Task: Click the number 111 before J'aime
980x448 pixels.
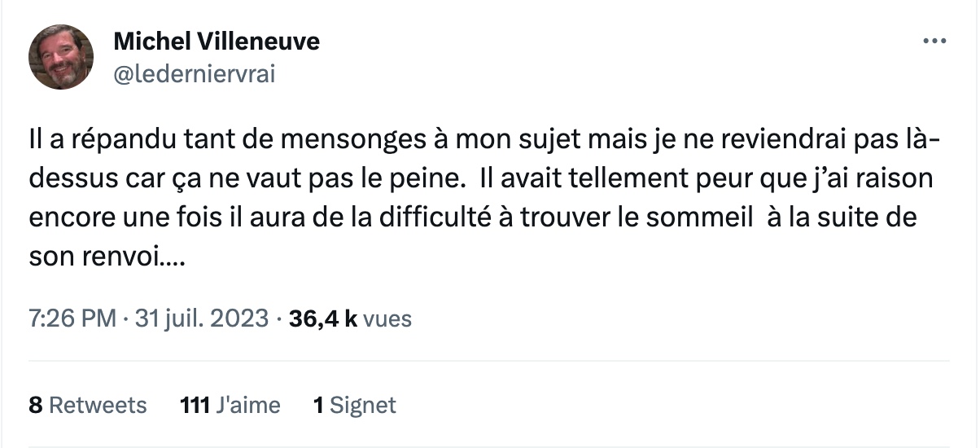Action: (x=195, y=405)
